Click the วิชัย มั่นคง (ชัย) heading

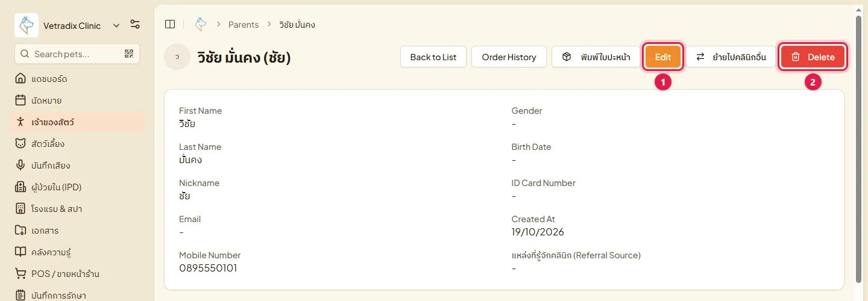pyautogui.click(x=244, y=57)
